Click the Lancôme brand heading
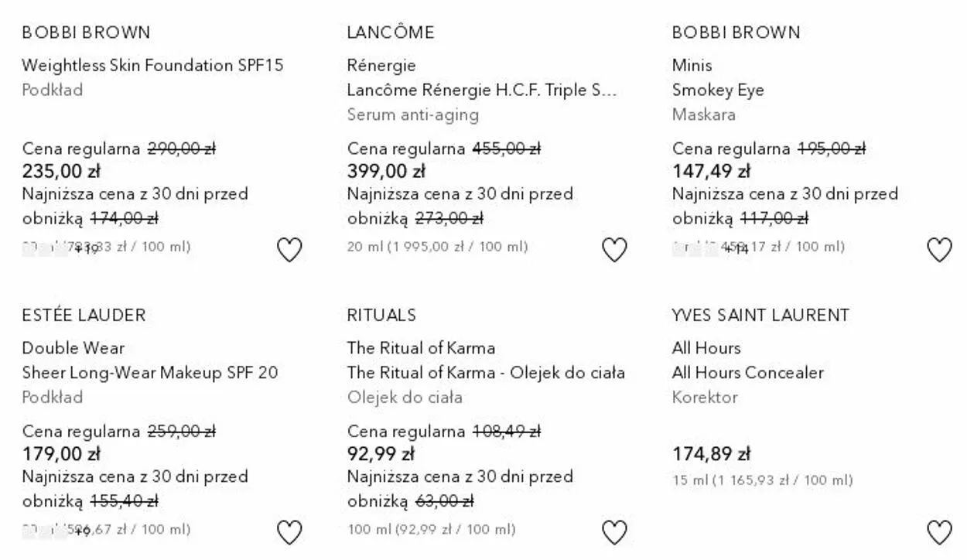This screenshot has height=560, width=967. point(391,32)
